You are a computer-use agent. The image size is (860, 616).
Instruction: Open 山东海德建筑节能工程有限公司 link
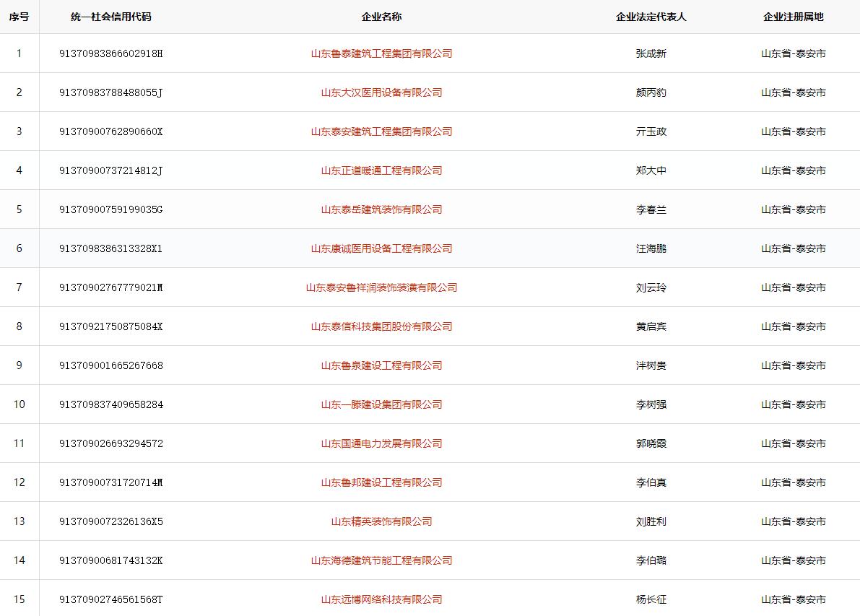[381, 560]
